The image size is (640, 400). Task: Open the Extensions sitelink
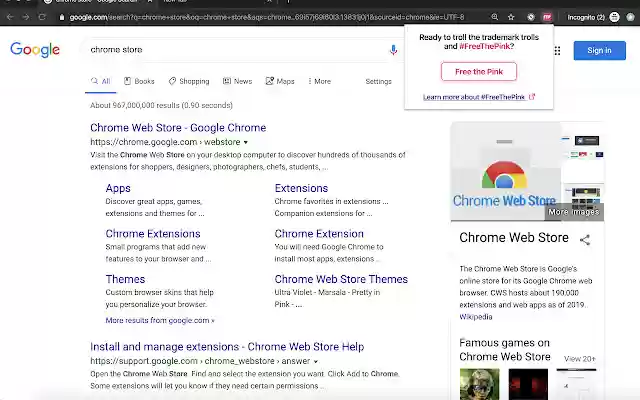(x=301, y=188)
